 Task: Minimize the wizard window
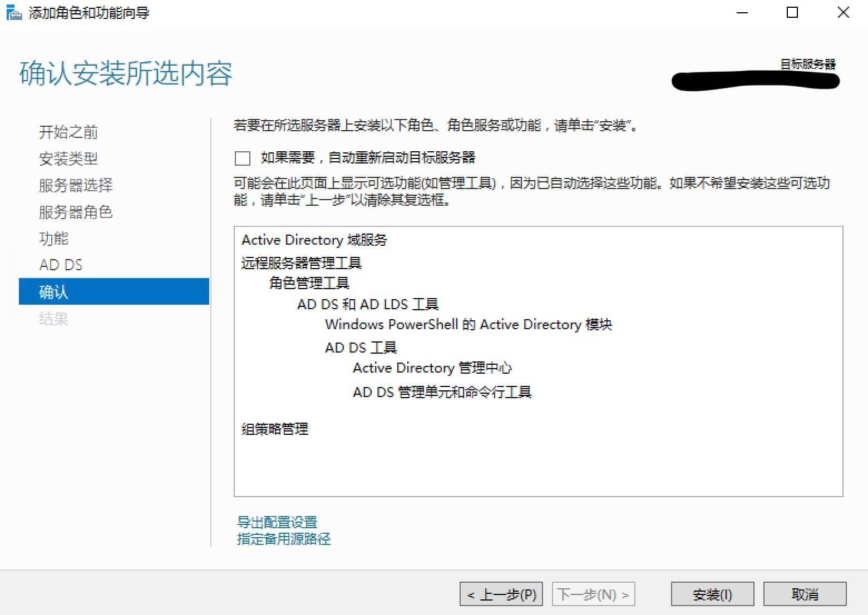click(x=742, y=12)
